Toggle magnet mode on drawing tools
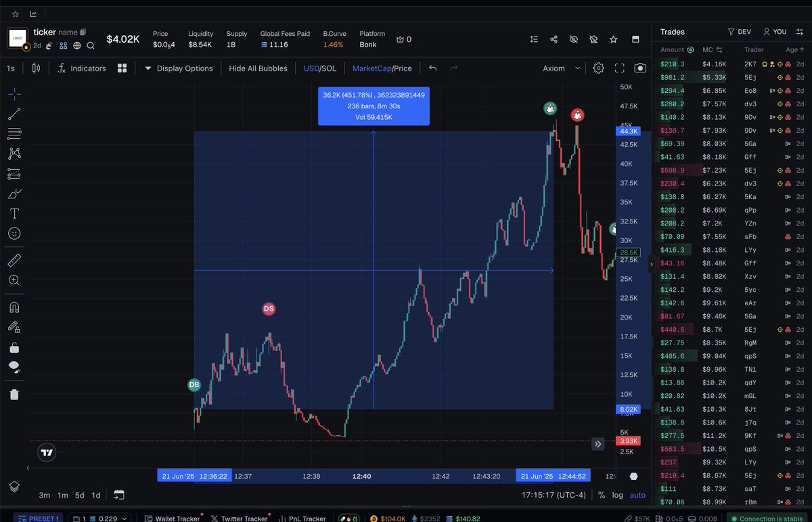812x522 pixels. tap(14, 307)
